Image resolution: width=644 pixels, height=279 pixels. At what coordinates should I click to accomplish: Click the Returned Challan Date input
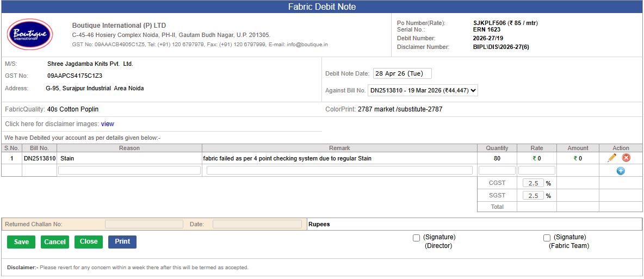257,225
